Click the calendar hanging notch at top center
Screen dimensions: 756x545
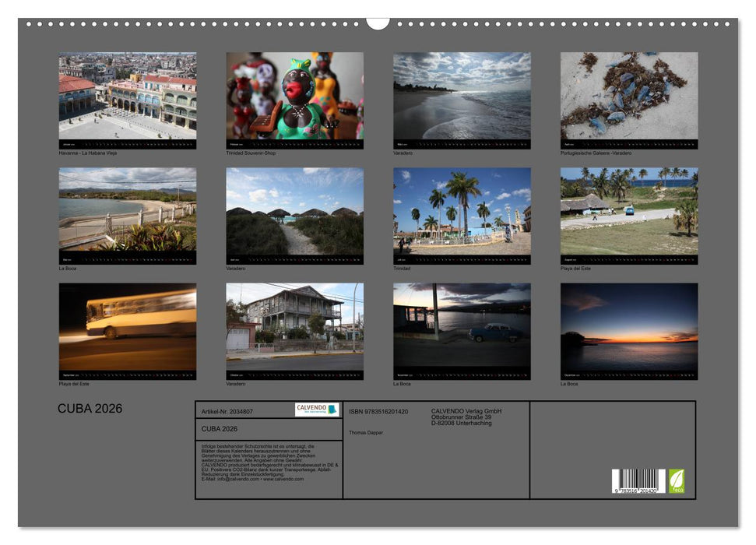(378, 23)
